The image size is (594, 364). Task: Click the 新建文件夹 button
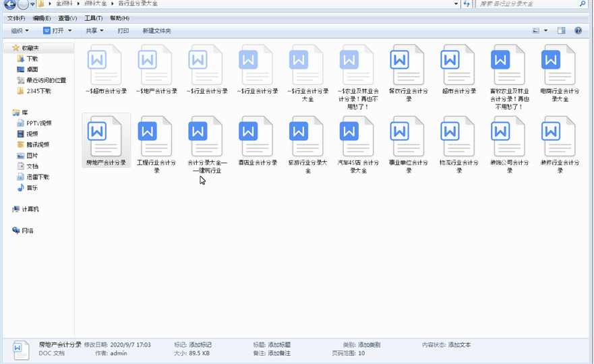click(x=156, y=31)
